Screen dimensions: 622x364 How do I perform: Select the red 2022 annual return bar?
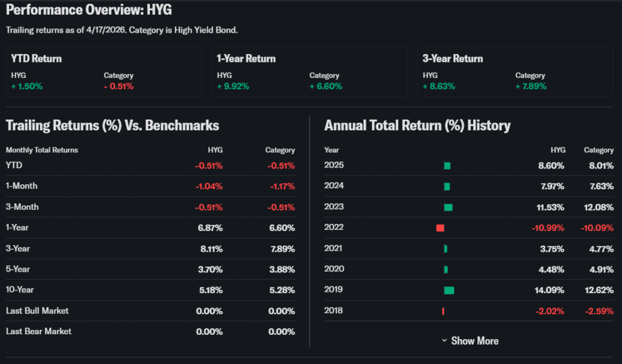click(440, 227)
